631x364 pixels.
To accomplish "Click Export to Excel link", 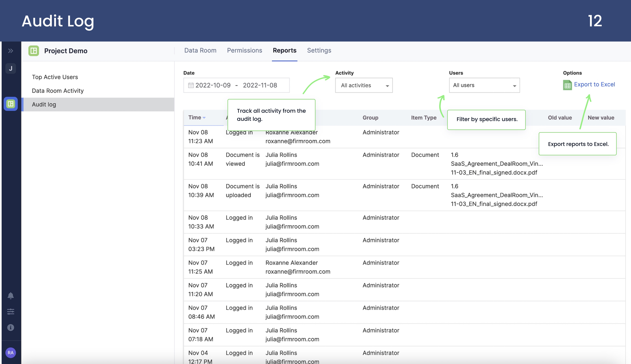I will tap(594, 85).
